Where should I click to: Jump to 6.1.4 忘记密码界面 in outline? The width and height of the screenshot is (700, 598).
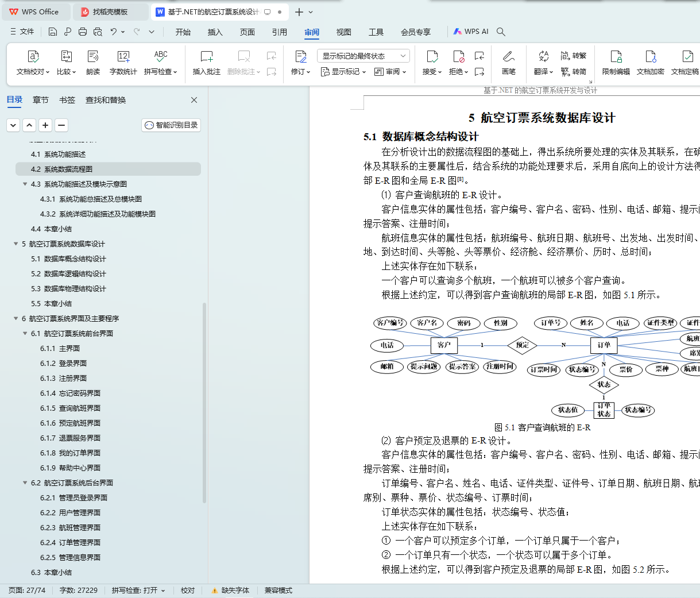click(x=70, y=393)
